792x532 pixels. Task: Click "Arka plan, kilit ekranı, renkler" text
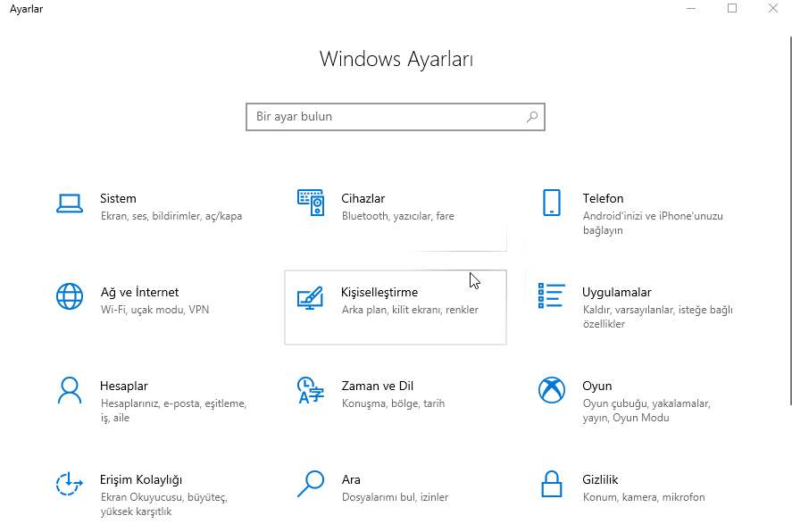click(x=410, y=310)
